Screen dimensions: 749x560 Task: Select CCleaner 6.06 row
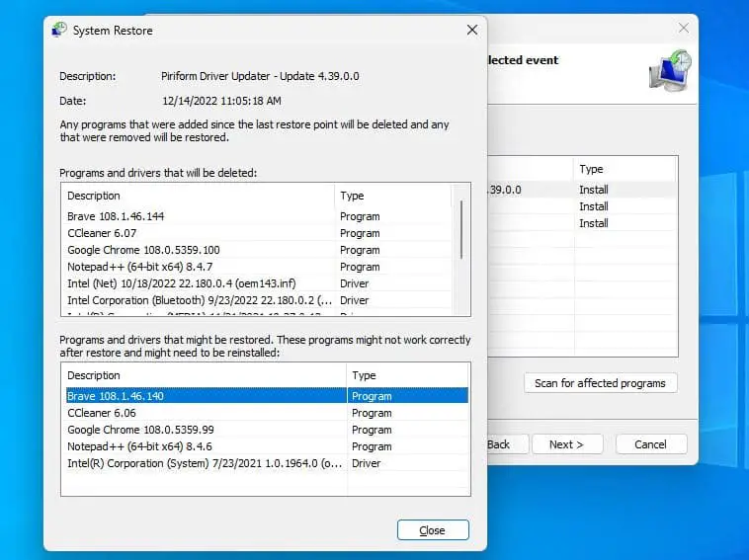pyautogui.click(x=267, y=413)
